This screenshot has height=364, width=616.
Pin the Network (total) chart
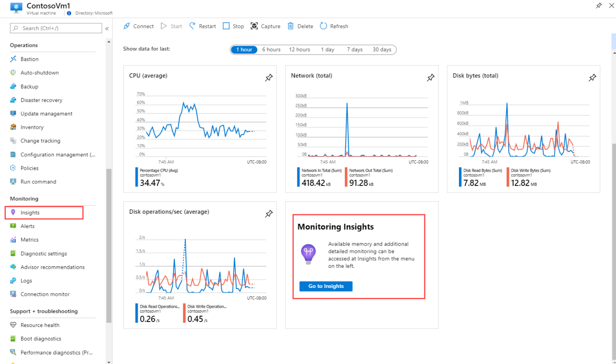[431, 78]
